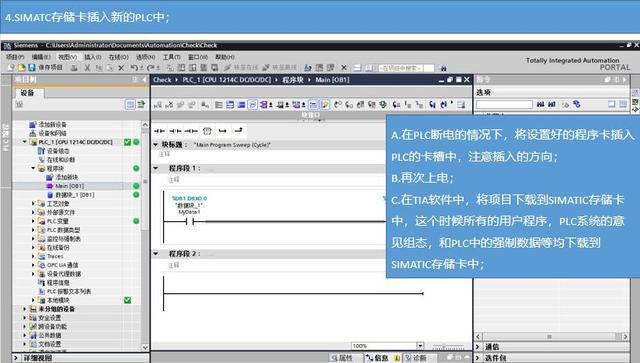Screen dimensions: 640x363
Task: Open the 诊断 diagnostics tab
Action: [x=416, y=358]
